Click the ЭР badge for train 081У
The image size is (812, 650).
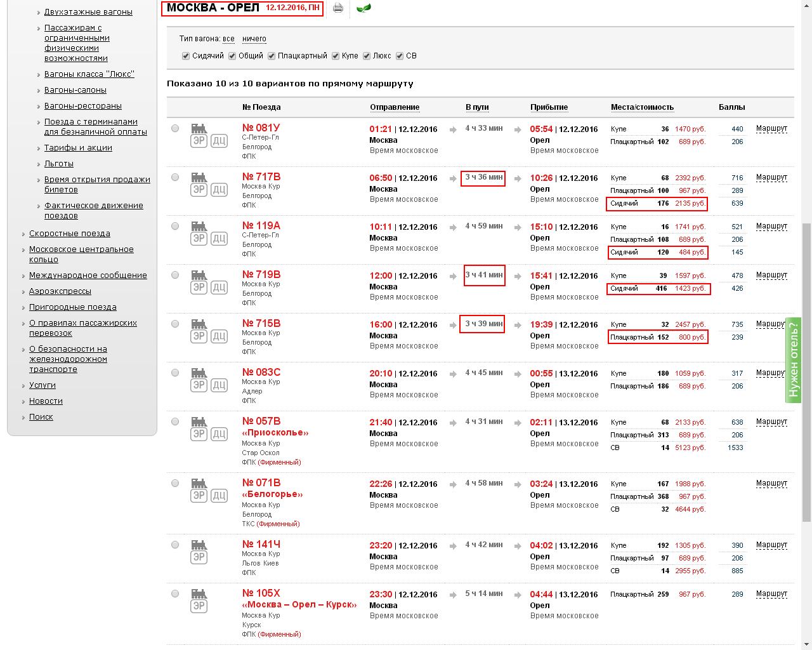point(199,140)
